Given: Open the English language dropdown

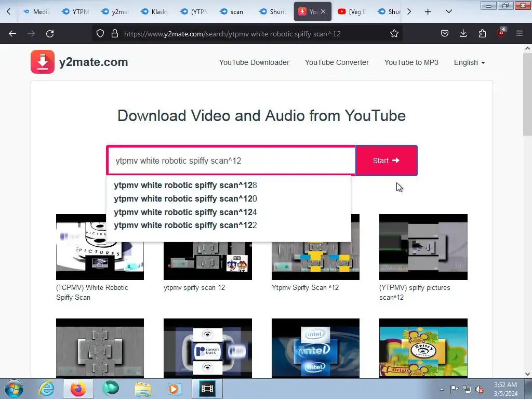Looking at the screenshot, I should tap(469, 62).
